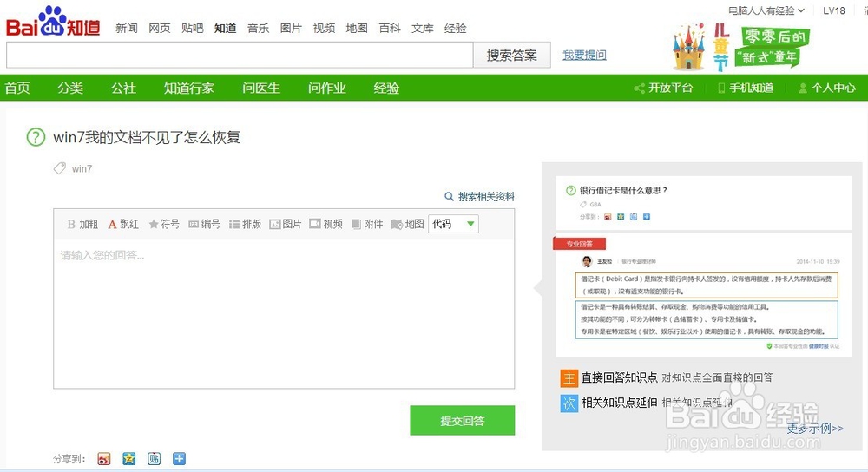The image size is (868, 472).
Task: Open the 新闻 navigation link
Action: [x=126, y=29]
